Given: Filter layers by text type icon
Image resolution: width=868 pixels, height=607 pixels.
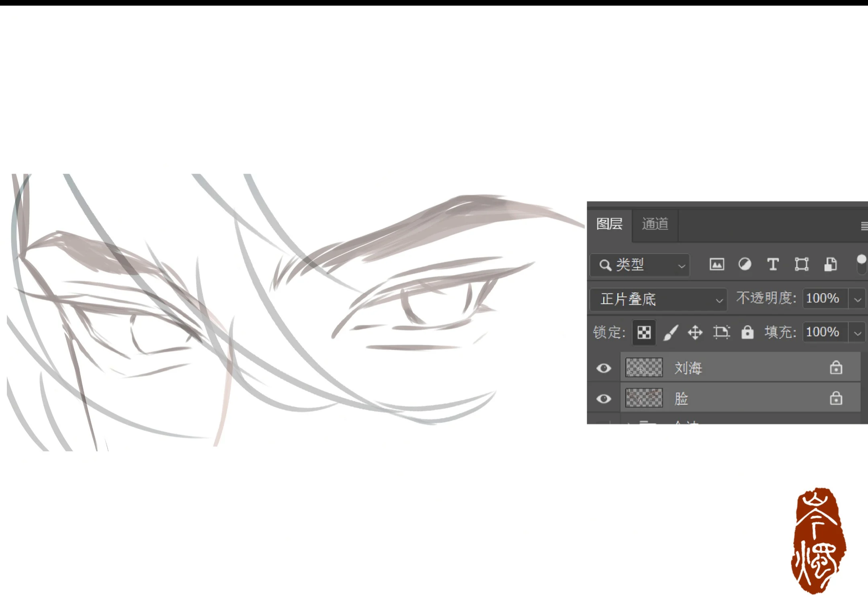Looking at the screenshot, I should pyautogui.click(x=773, y=265).
